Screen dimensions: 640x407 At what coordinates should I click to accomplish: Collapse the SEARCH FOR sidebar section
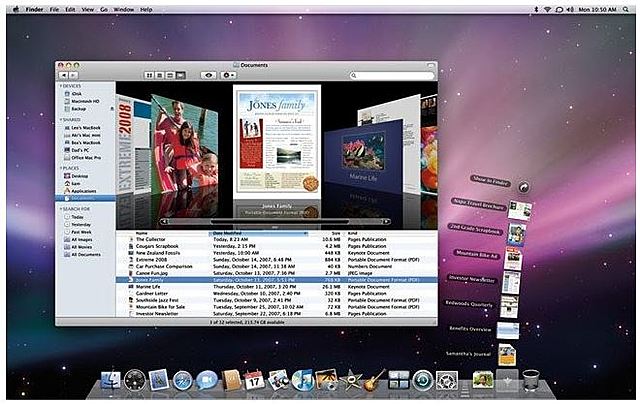point(61,209)
